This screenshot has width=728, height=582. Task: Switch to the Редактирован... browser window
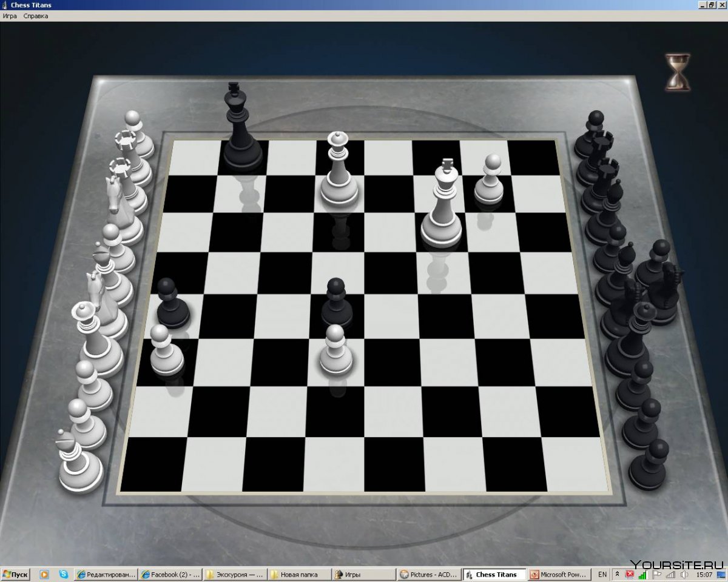click(106, 575)
